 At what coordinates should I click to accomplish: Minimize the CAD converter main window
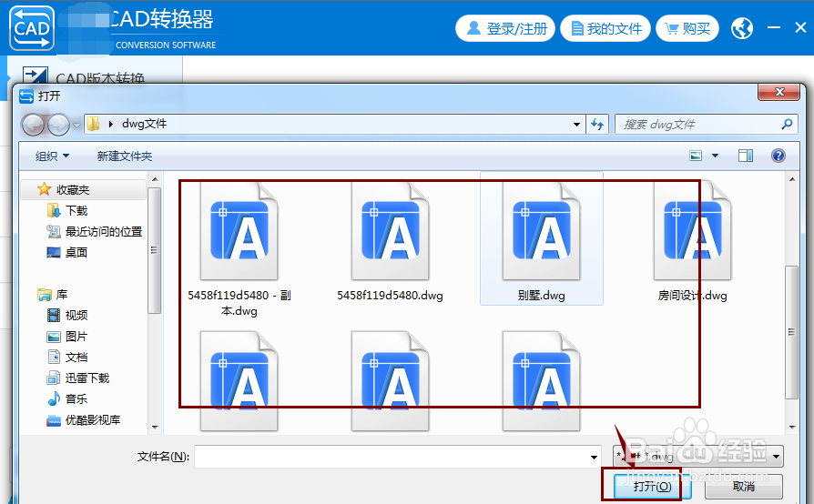click(x=774, y=27)
